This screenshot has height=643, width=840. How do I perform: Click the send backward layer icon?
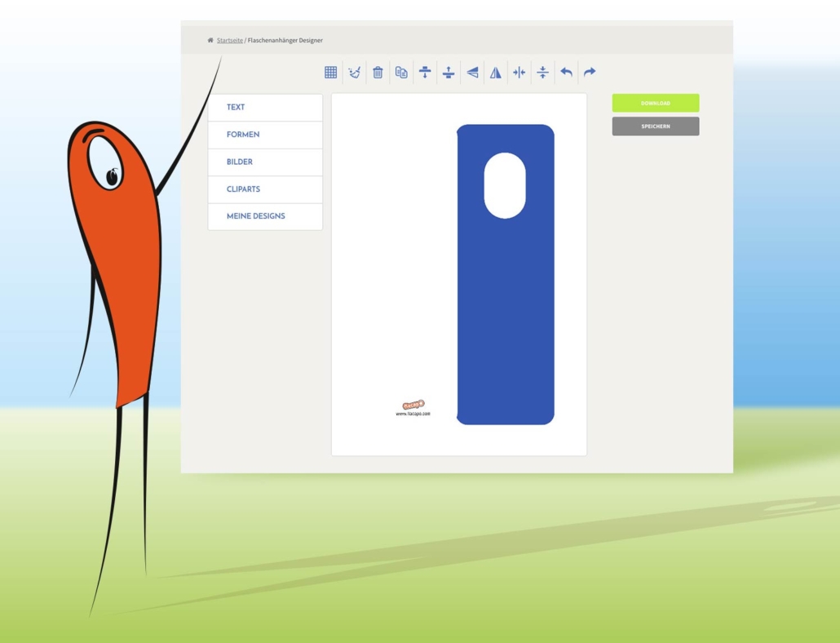[x=425, y=73]
